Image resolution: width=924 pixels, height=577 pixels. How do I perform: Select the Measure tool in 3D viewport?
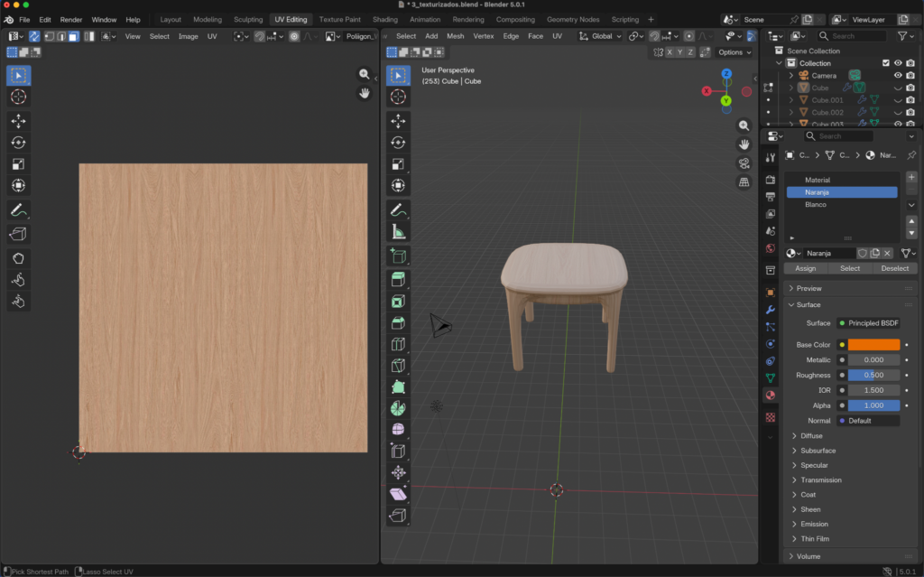(398, 231)
